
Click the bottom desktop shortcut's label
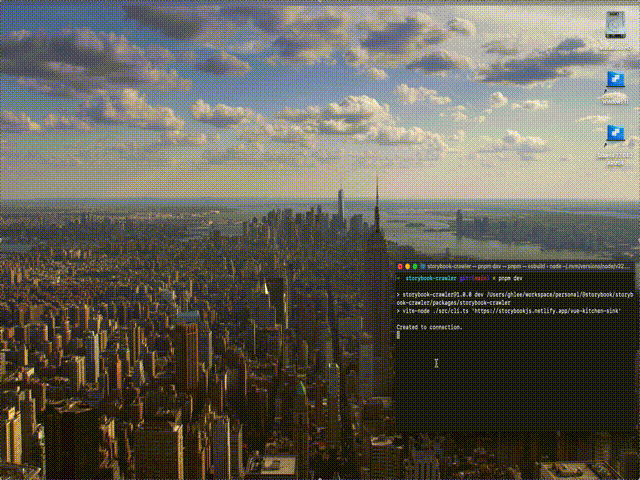[x=616, y=156]
